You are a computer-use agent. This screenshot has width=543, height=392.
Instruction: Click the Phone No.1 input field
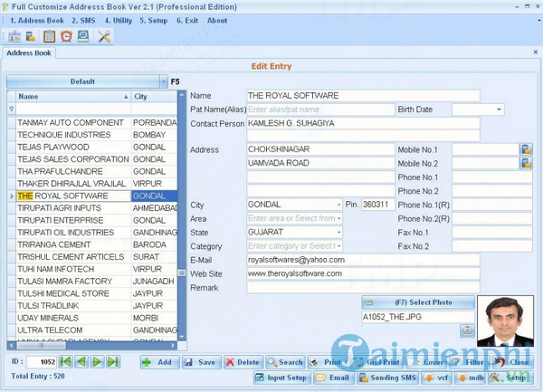pyautogui.click(x=492, y=177)
